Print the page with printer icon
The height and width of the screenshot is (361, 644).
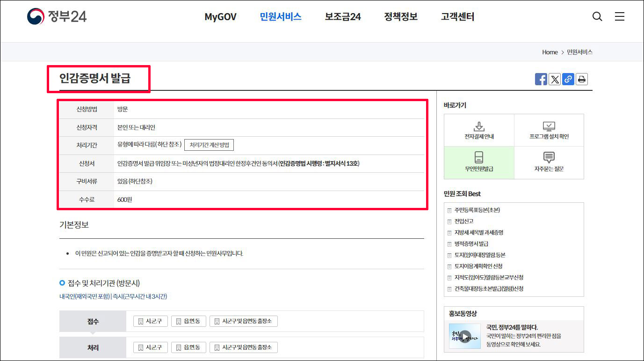pyautogui.click(x=582, y=79)
